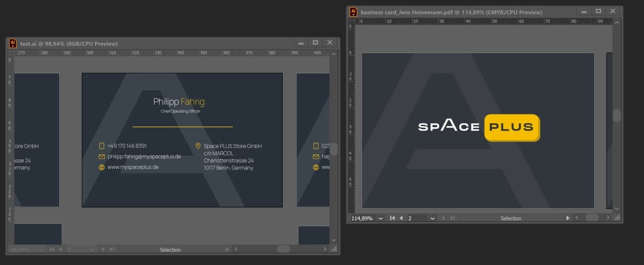Click the 114,89% zoom field in PDF window

click(362, 218)
